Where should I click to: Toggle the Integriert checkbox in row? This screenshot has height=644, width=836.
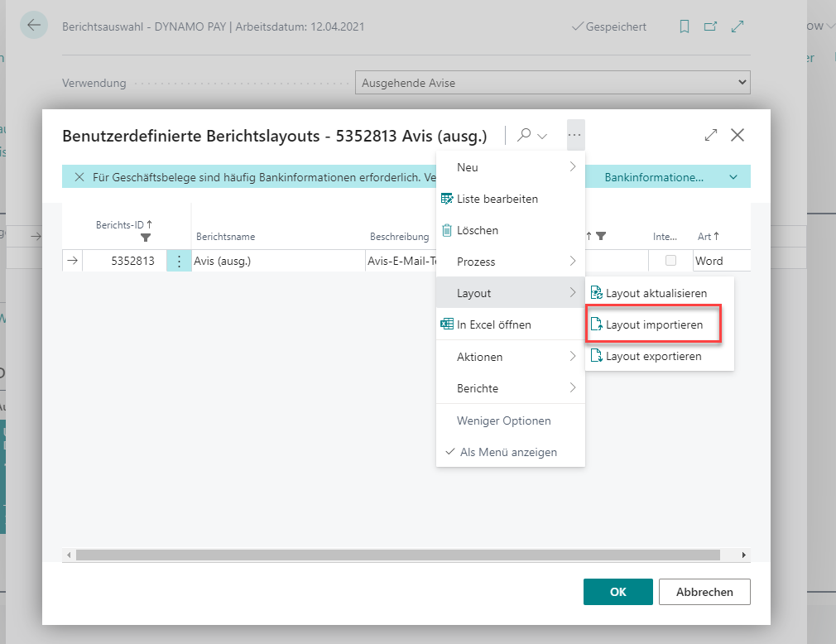tap(670, 261)
